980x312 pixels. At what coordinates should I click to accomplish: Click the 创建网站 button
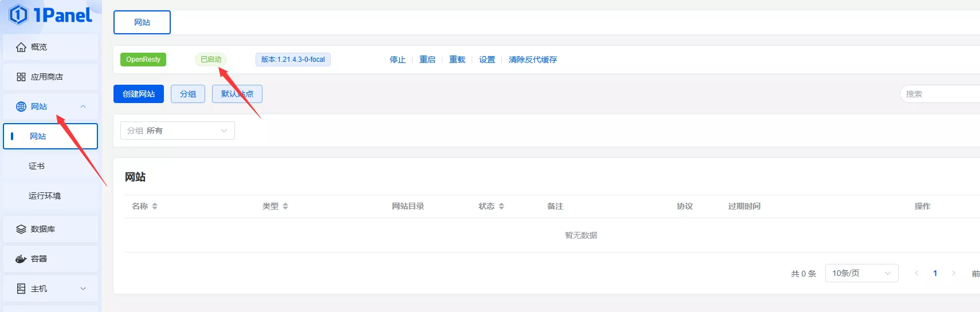coord(139,94)
